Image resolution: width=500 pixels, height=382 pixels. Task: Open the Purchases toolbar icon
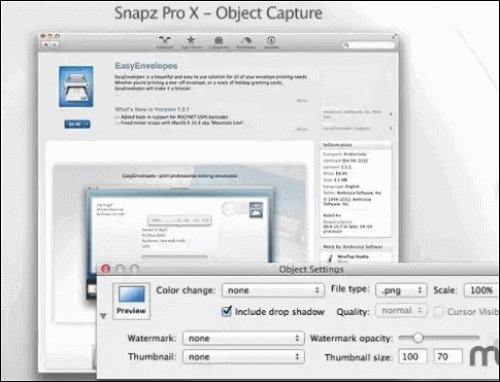[x=246, y=42]
